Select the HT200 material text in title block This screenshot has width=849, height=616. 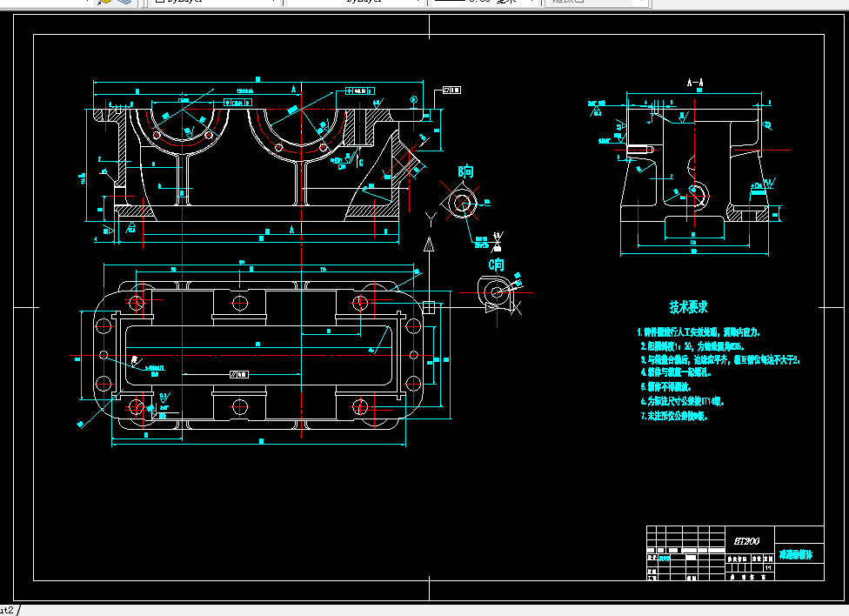746,541
